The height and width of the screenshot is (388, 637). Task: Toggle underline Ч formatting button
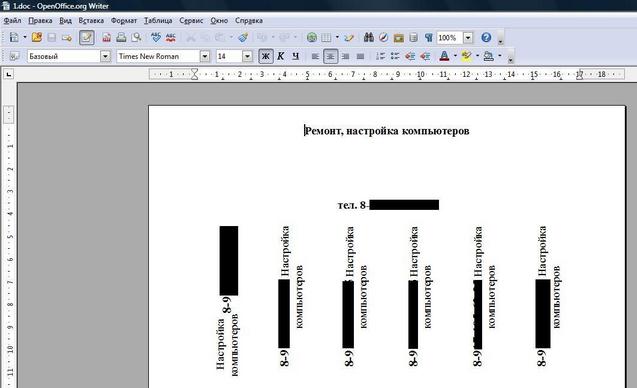[x=295, y=56]
